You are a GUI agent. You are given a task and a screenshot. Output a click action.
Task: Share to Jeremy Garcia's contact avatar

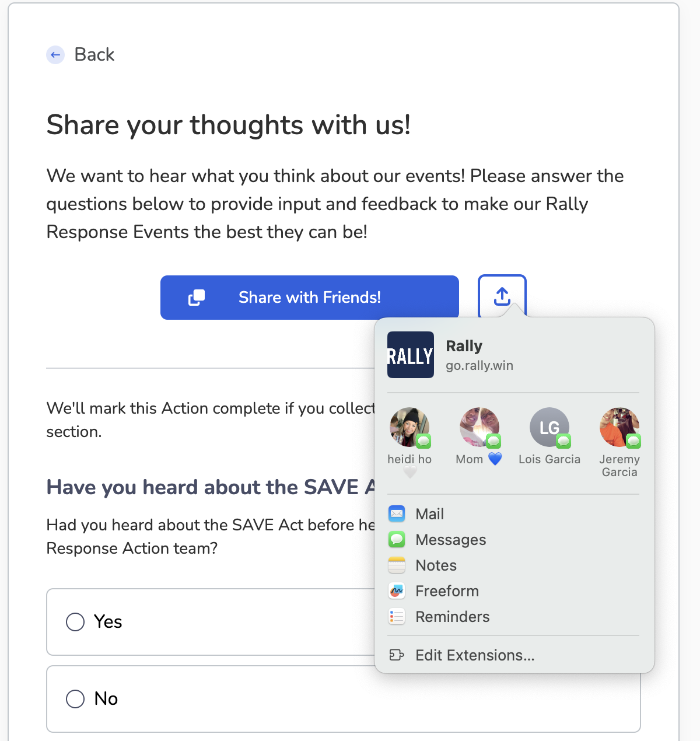pyautogui.click(x=619, y=428)
